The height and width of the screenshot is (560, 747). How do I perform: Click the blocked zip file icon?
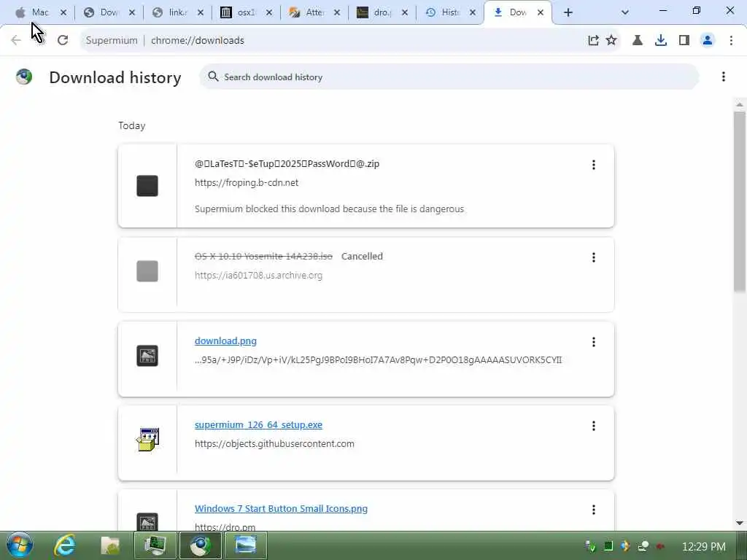point(147,186)
